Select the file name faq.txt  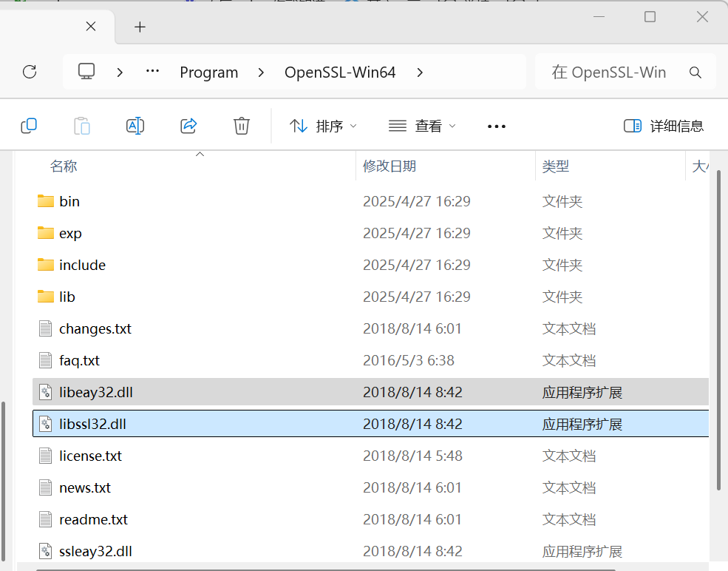coord(79,360)
